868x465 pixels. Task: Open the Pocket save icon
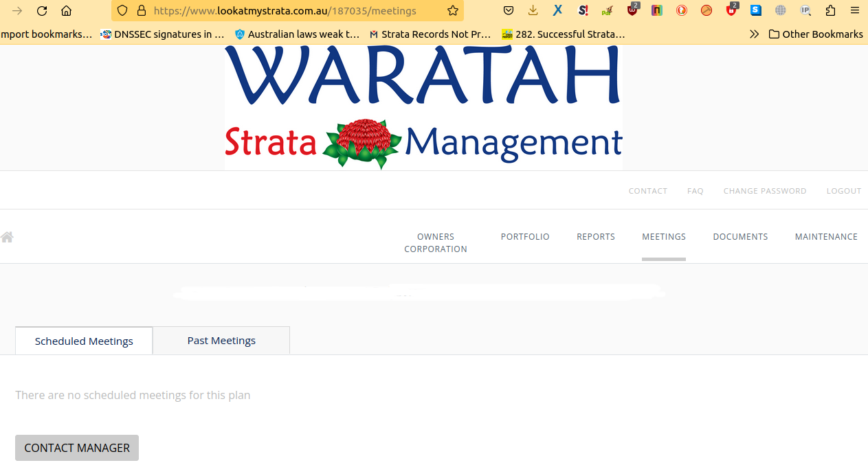(x=509, y=11)
